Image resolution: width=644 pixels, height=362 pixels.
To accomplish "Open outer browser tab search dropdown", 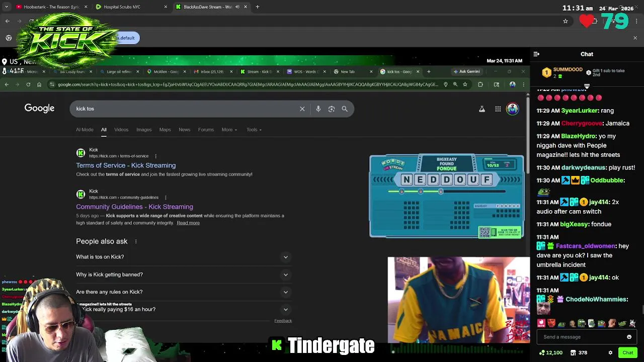I will (7, 7).
